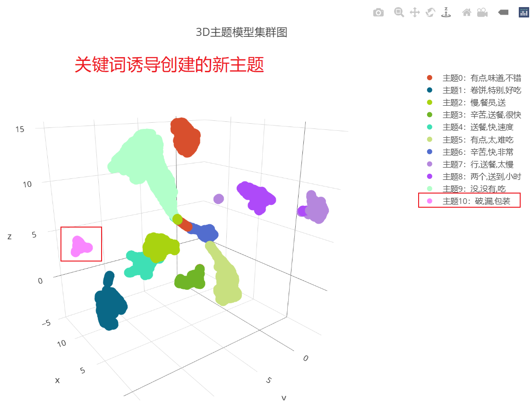532x414 pixels.
Task: Click the x axis title label
Action: (57, 380)
